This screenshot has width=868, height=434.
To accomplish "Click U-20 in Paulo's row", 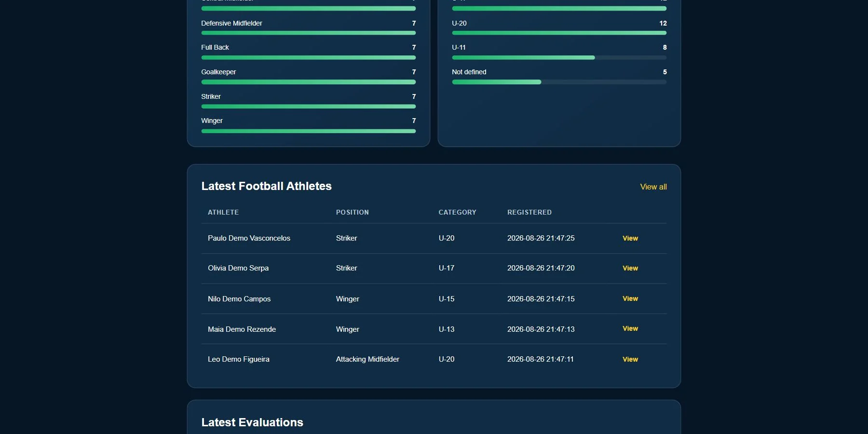I will [447, 238].
